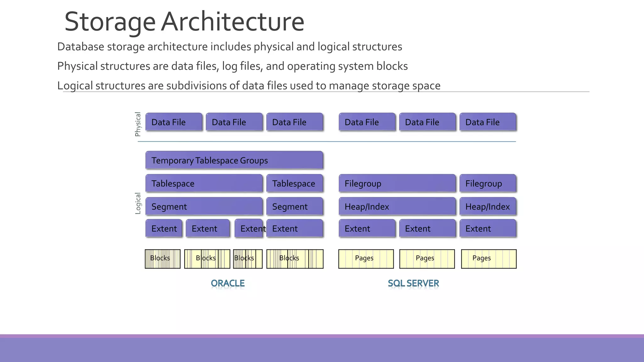The image size is (644, 362).
Task: Select the first Pages rectangle under SQL Server
Action: [x=366, y=259]
